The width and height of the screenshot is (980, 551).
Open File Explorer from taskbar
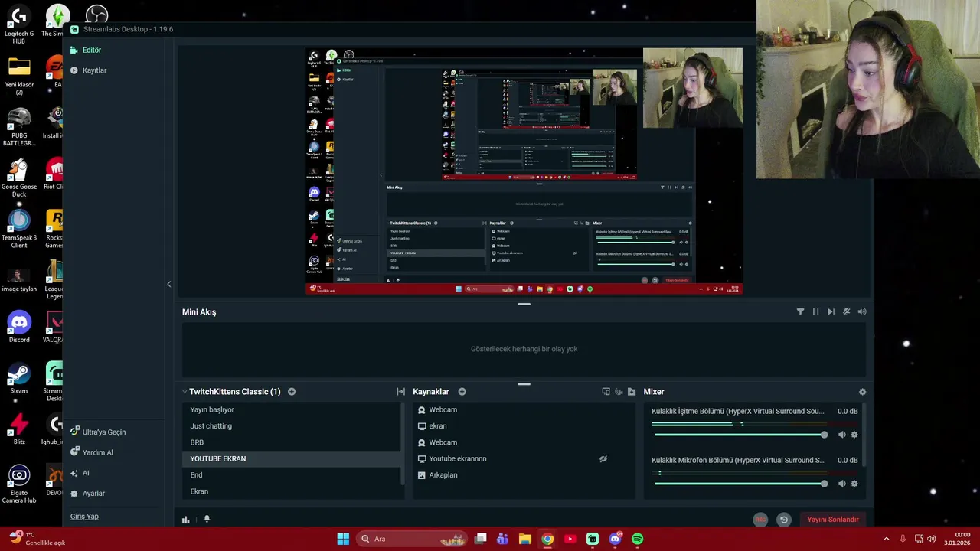(x=525, y=539)
